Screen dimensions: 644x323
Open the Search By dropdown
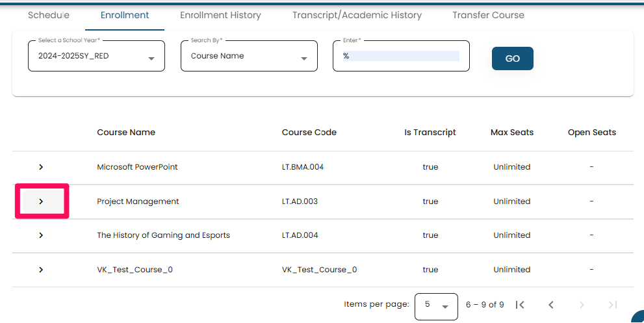[248, 57]
